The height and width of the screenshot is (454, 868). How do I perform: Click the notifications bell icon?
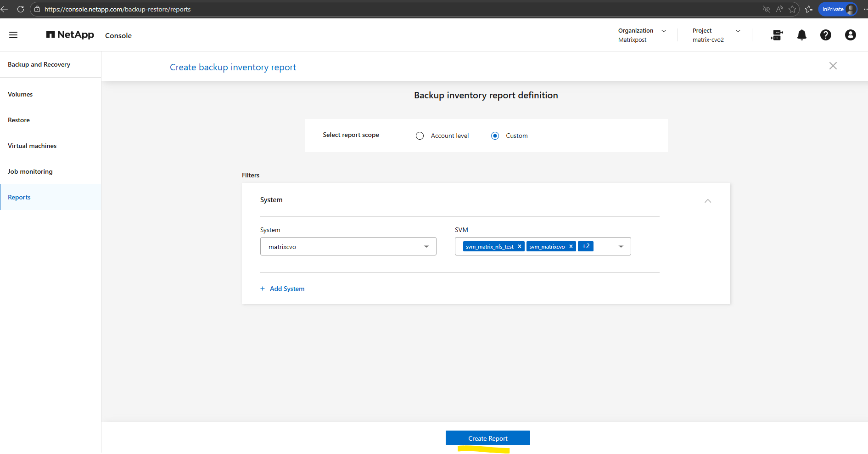click(801, 35)
